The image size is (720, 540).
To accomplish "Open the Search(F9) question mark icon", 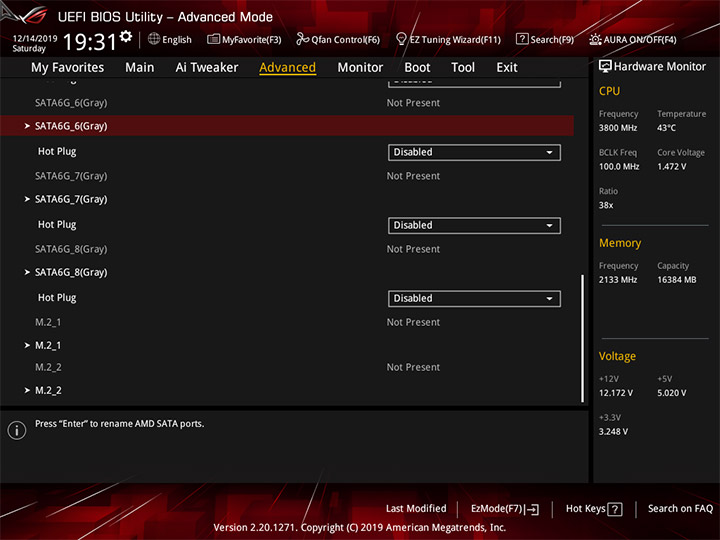I will click(522, 39).
